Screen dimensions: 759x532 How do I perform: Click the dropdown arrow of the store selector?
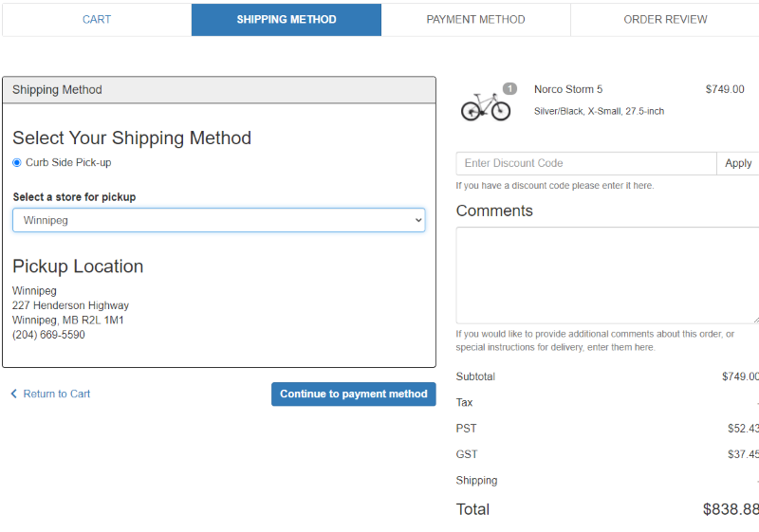click(x=418, y=220)
